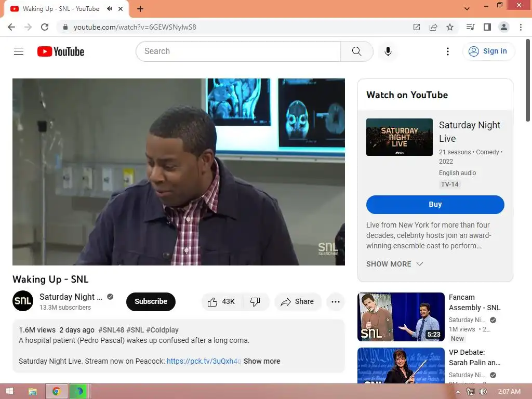Open Chrome media controls icon
The height and width of the screenshot is (399, 532).
(x=470, y=27)
